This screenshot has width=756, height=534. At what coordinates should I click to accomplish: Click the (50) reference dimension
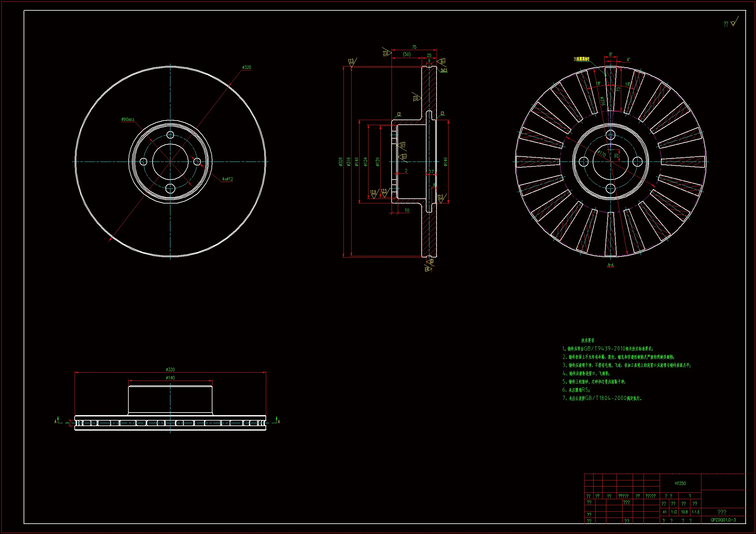click(x=407, y=54)
